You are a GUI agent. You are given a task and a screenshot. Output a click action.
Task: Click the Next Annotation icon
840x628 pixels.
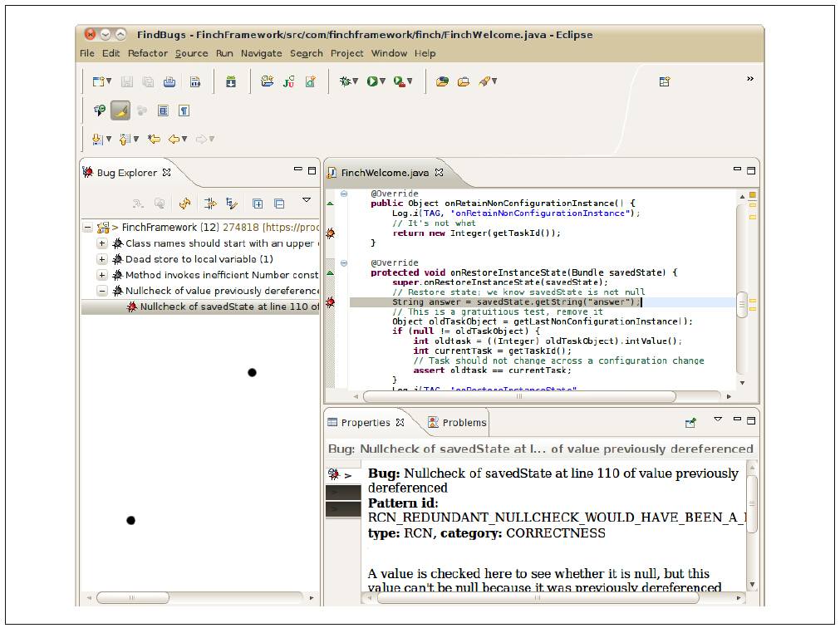[97, 140]
